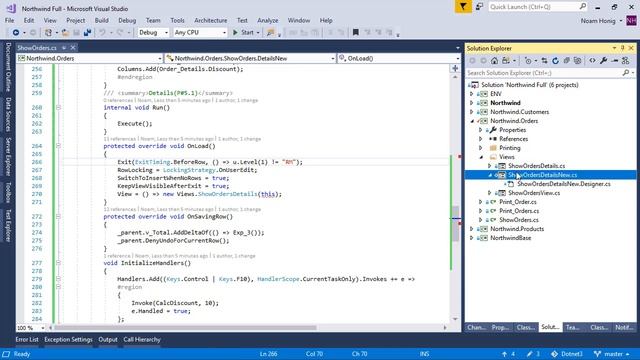Collapse the Northwind.Orders project node
Viewport: 640px width, 360px height.
[472, 121]
